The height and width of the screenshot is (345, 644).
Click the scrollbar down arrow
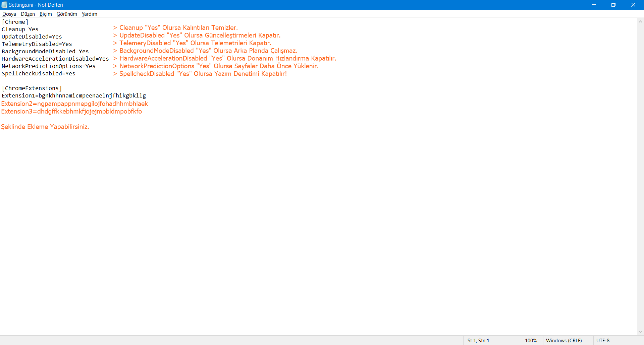pos(640,332)
